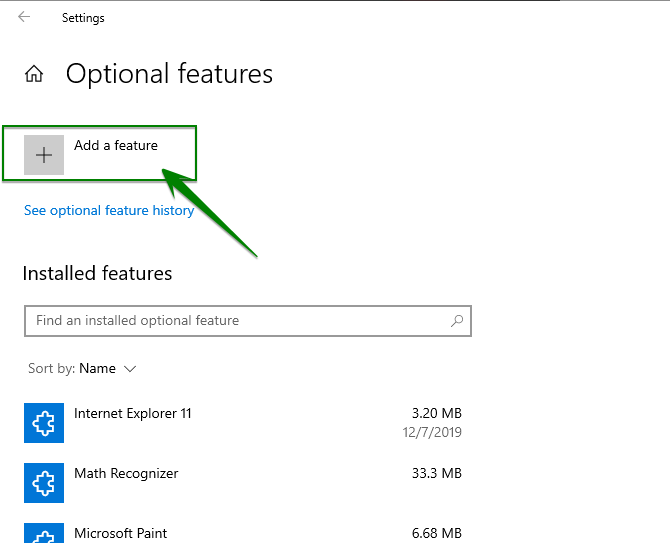Click the search magnifier icon

pos(457,321)
